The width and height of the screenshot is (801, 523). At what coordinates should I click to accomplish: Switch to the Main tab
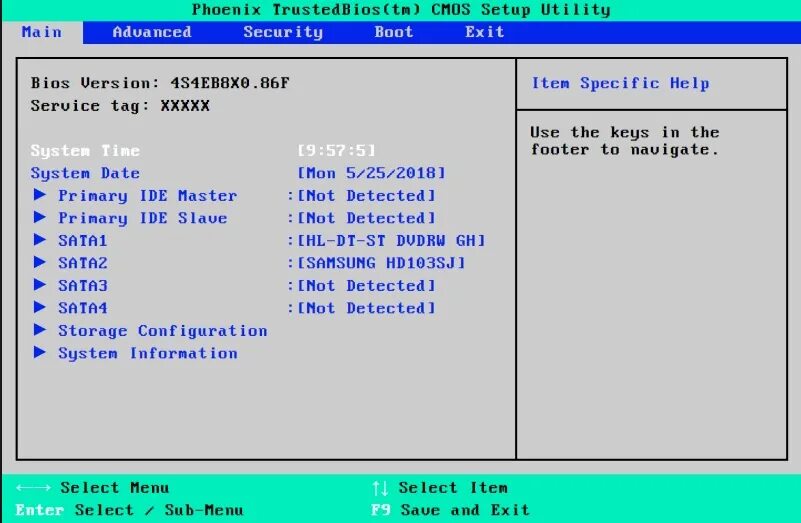[42, 32]
